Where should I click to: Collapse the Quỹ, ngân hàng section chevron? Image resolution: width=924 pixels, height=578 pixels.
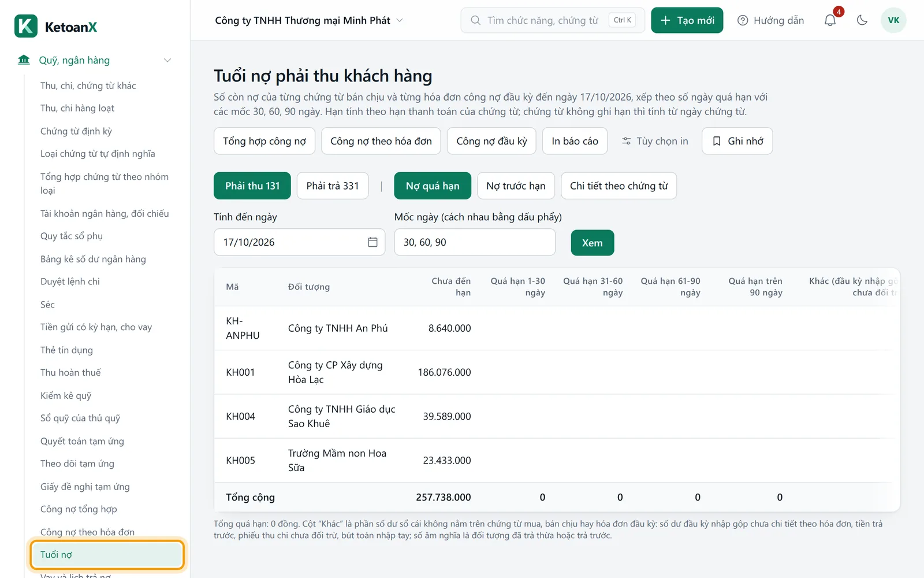[167, 60]
